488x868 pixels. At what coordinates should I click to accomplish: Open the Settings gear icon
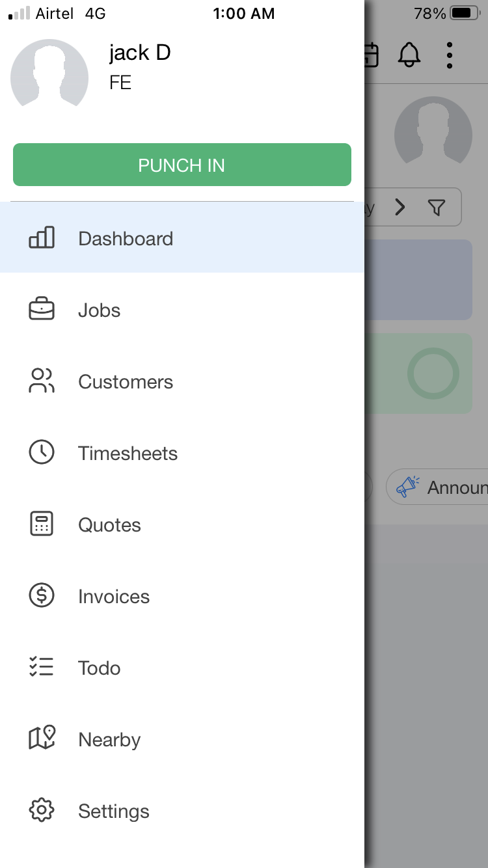coord(42,809)
